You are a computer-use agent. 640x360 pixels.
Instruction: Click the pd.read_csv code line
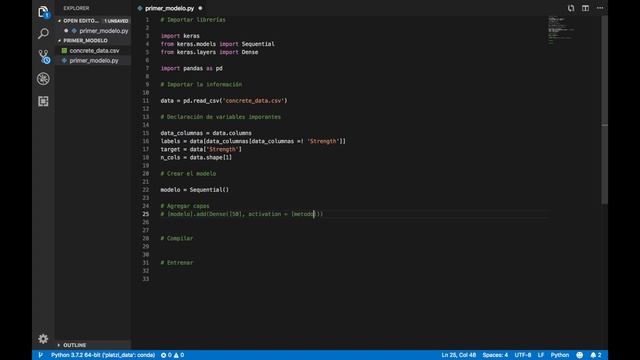(224, 100)
